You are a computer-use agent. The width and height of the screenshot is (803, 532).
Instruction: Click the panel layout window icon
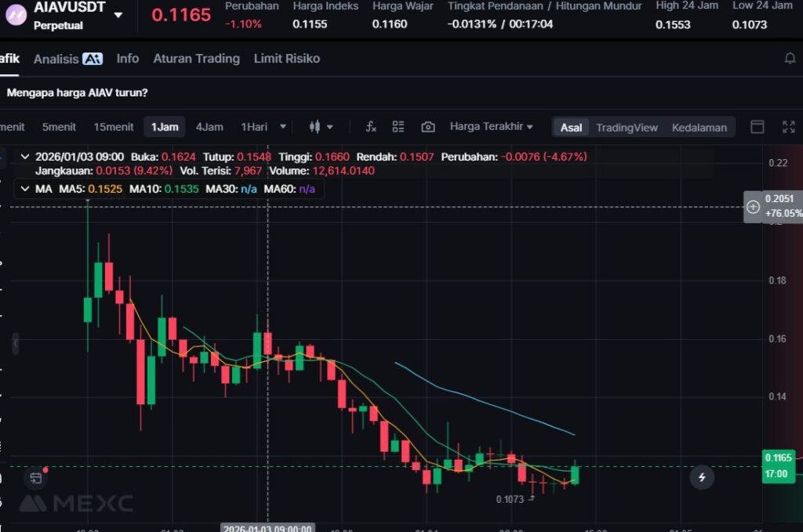click(758, 127)
